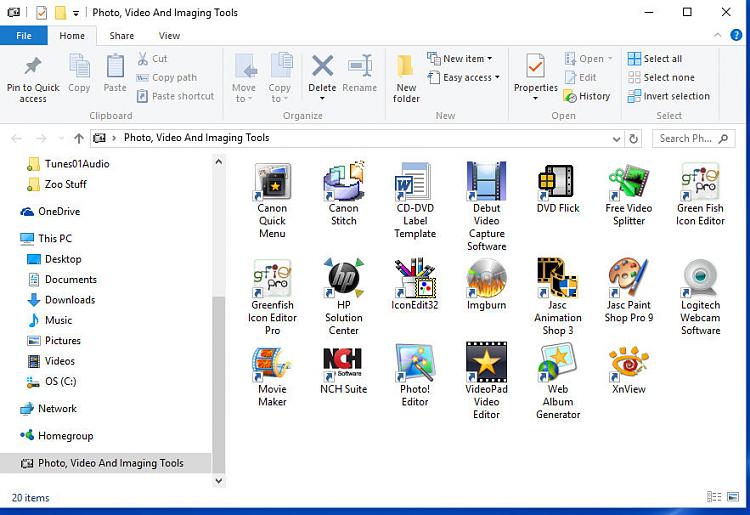Click Select none in ribbon
This screenshot has width=750, height=515.
(661, 77)
